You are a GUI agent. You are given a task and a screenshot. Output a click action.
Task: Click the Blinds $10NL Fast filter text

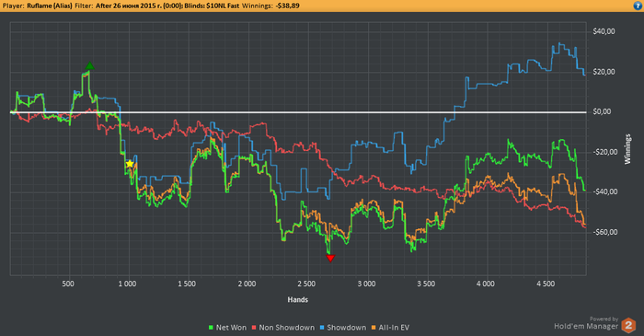point(213,6)
